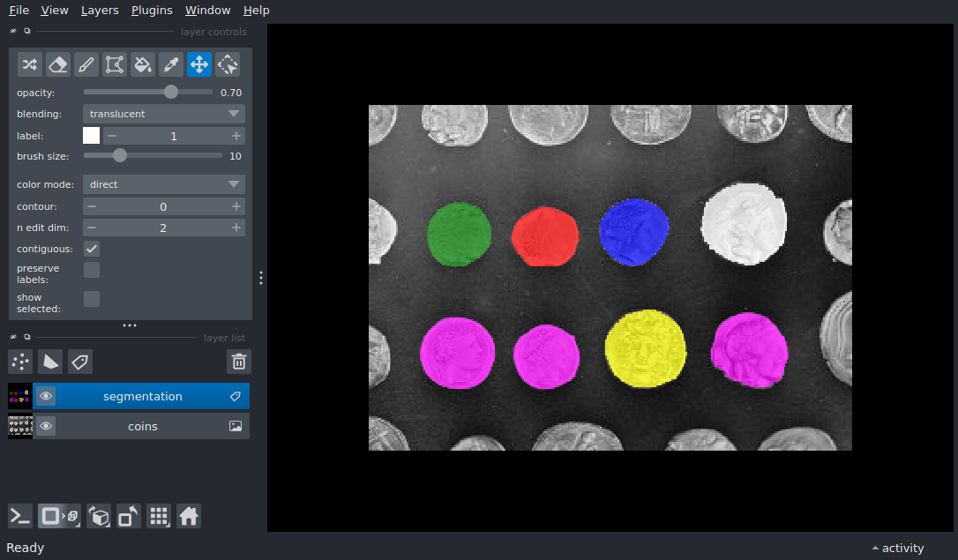
Task: Open the Layers menu
Action: [x=100, y=11]
